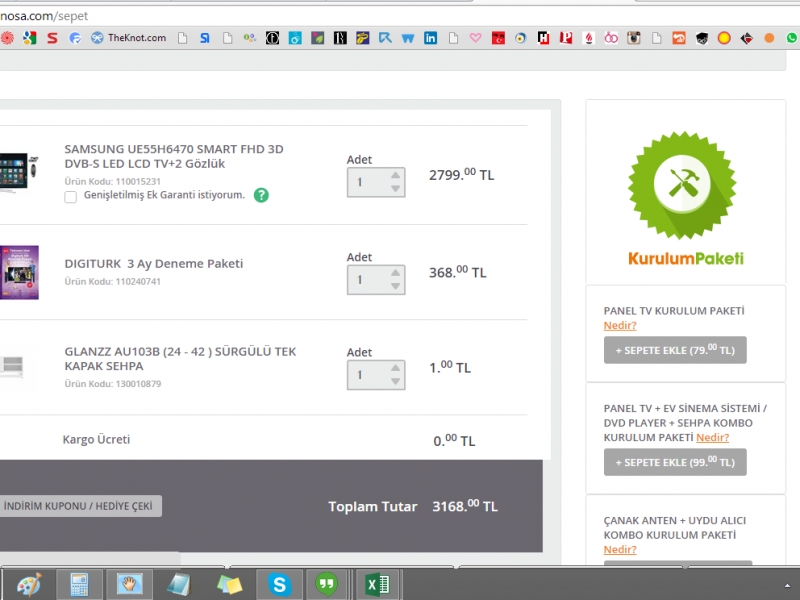Open the orange telephone bookmark
The width and height of the screenshot is (800, 600).
pyautogui.click(x=679, y=38)
